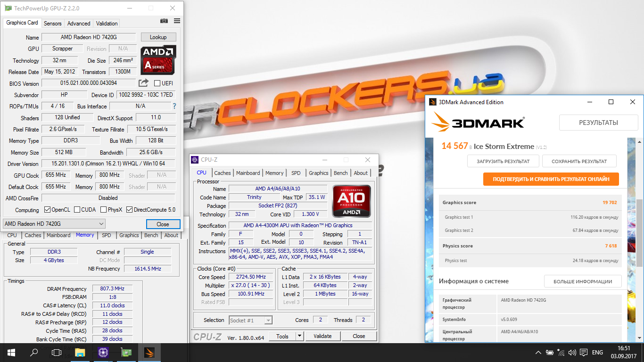
Task: Toggle the OpenCL checkbox
Action: 47,210
